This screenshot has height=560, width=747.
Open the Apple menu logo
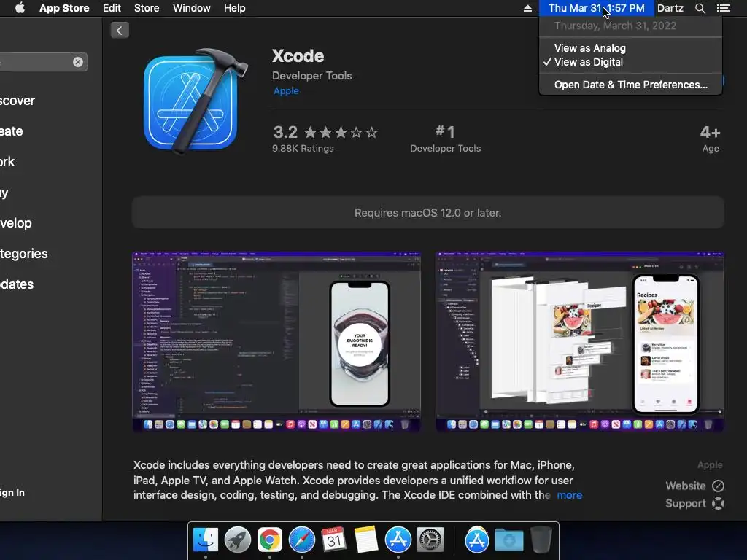20,8
